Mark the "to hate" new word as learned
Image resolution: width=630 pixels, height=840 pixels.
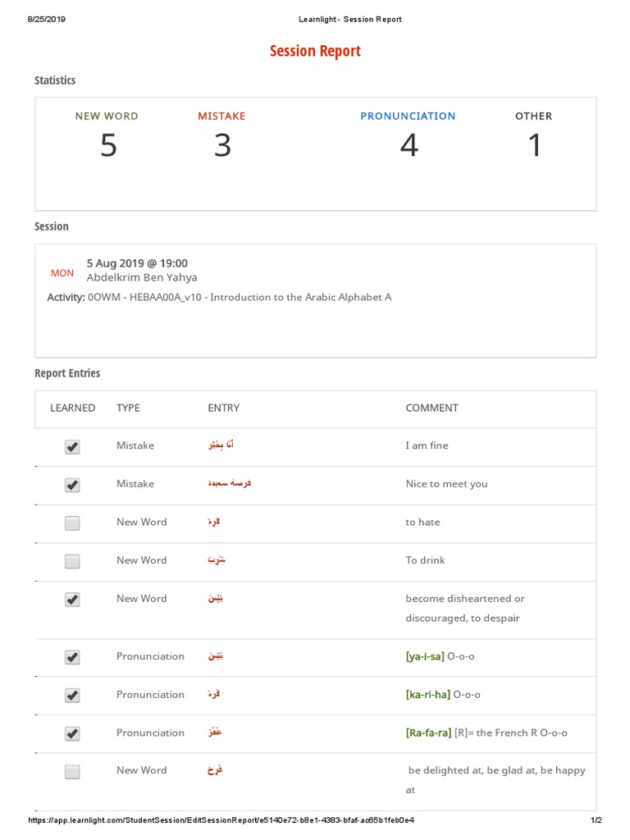point(72,523)
